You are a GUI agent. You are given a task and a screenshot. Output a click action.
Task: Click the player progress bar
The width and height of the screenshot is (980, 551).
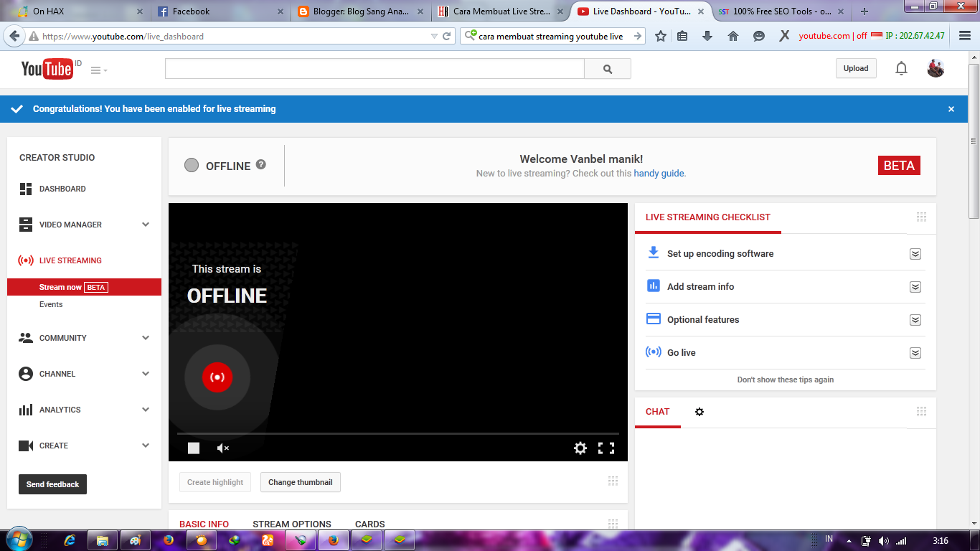click(398, 433)
